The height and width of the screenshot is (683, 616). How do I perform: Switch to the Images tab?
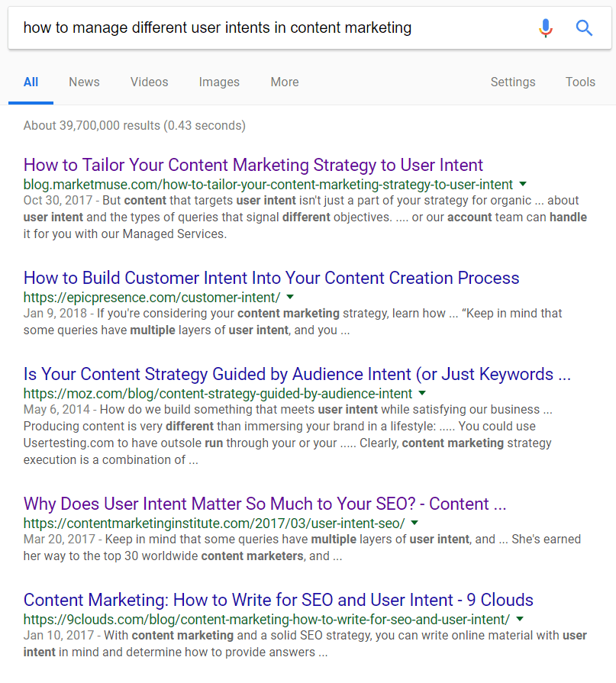(x=219, y=82)
